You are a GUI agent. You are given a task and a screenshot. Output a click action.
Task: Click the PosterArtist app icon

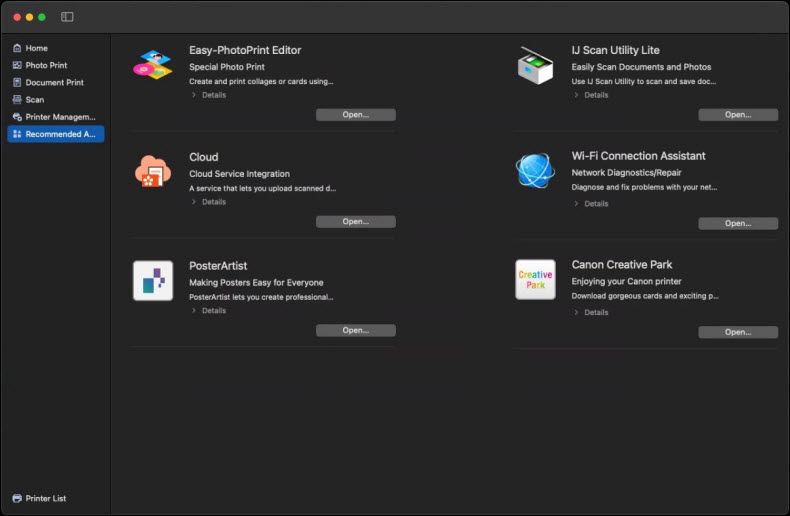coord(153,280)
